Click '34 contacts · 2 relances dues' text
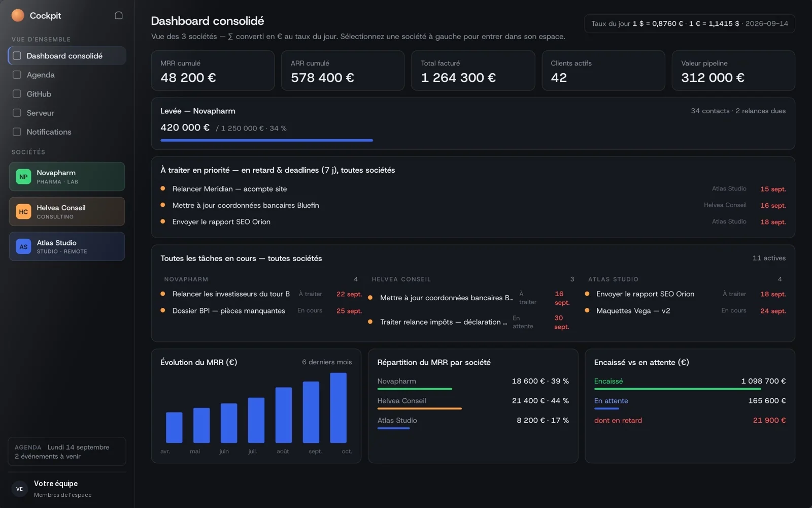 click(738, 111)
